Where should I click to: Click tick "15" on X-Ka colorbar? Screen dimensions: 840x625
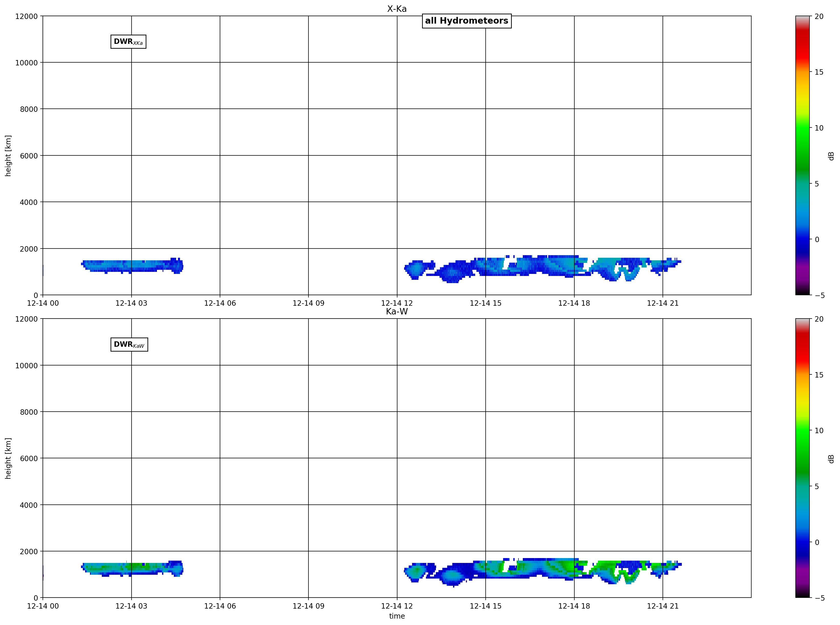[819, 72]
